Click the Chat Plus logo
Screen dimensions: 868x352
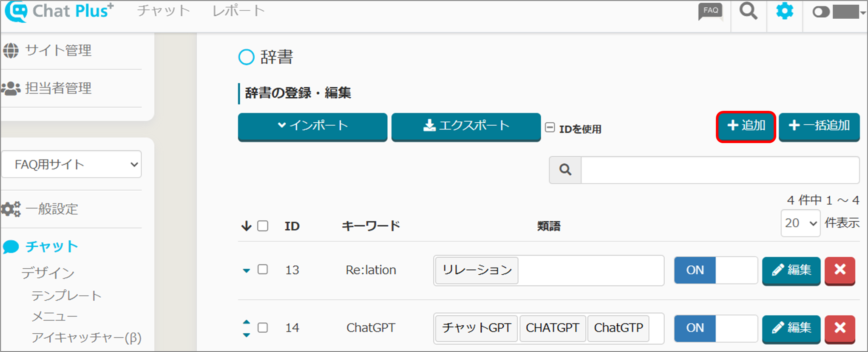60,11
